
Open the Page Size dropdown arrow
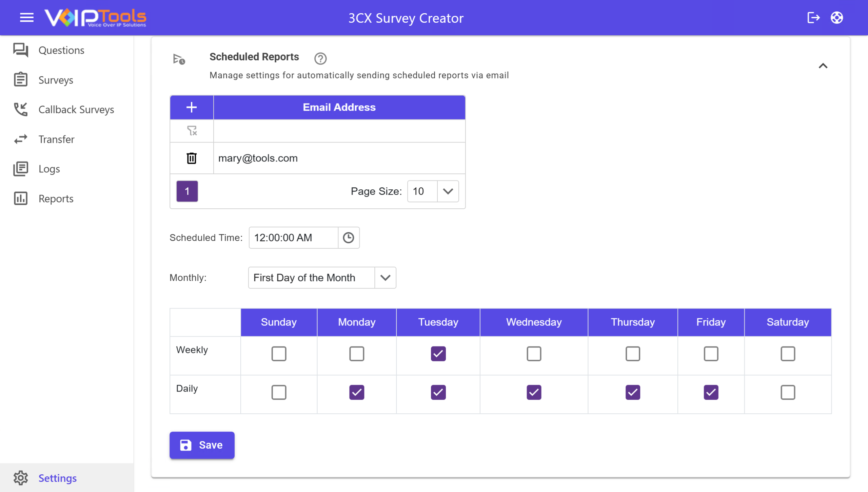click(x=448, y=191)
